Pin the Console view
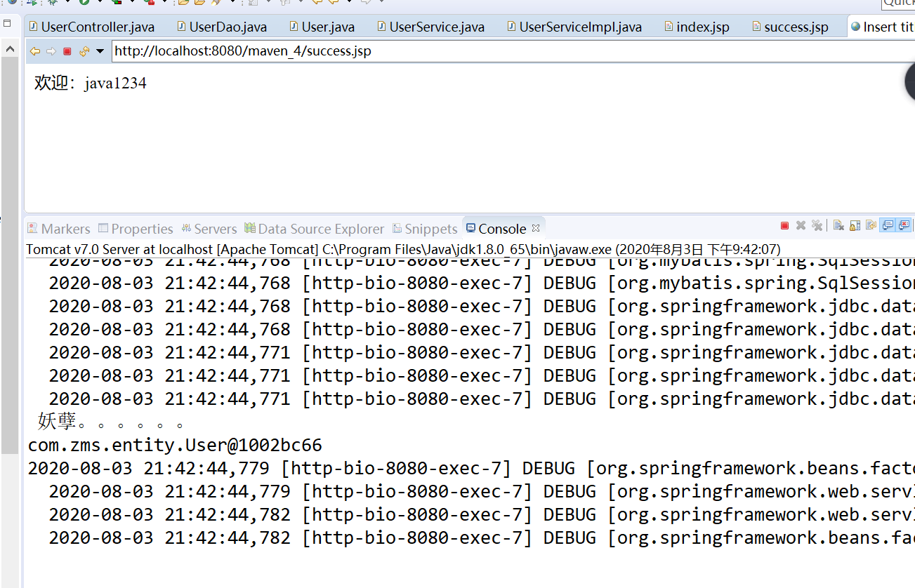Viewport: 915px width, 588px height. (871, 225)
